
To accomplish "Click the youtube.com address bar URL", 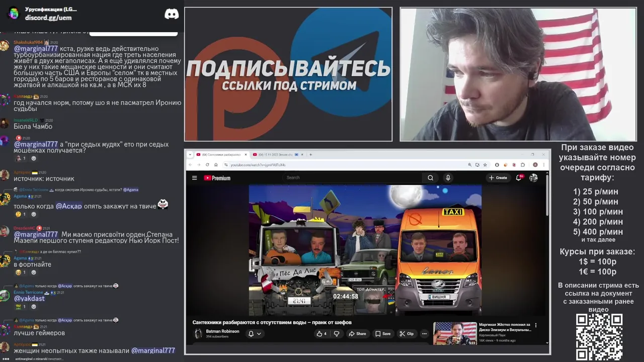I will [x=258, y=165].
